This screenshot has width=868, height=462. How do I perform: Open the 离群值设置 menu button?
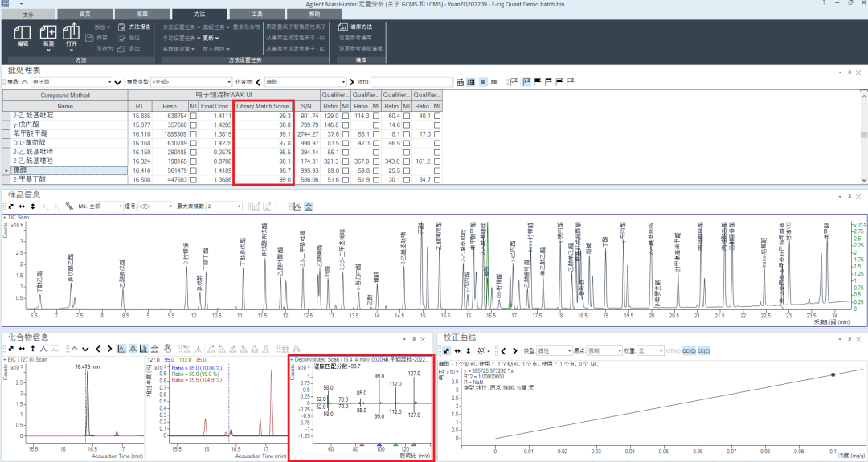tap(178, 49)
